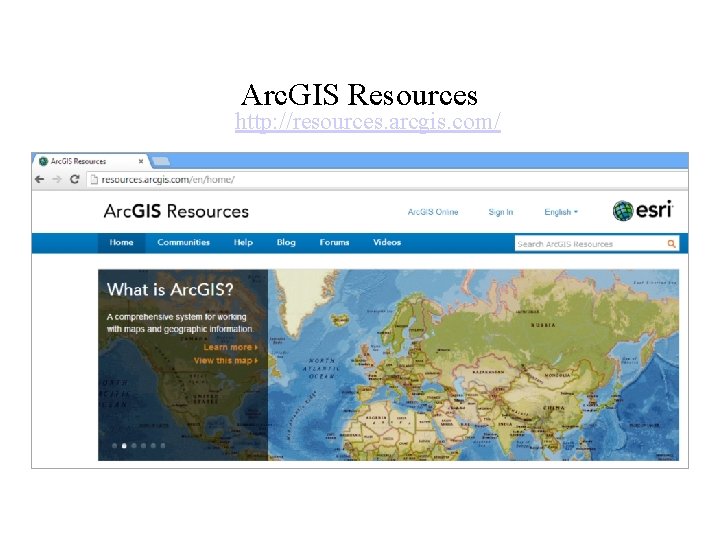Viewport: 720px width, 540px height.
Task: Click the What is ArcGIS? heading
Action: tap(170, 290)
